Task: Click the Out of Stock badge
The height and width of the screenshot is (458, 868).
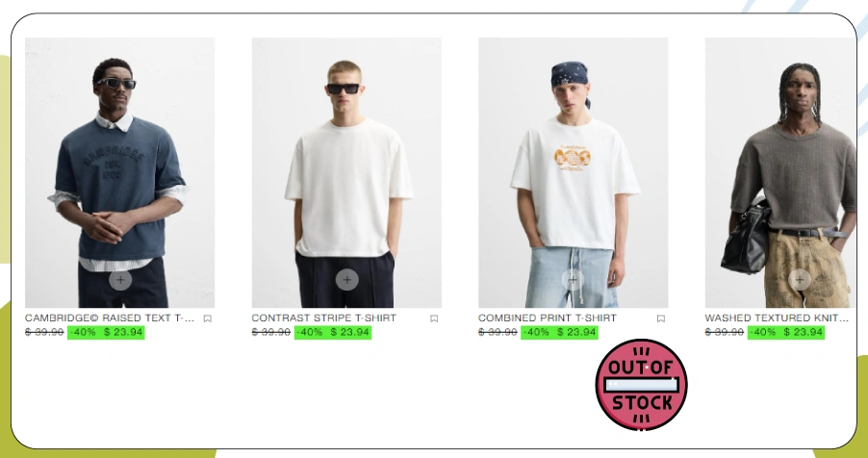Action: pos(641,385)
